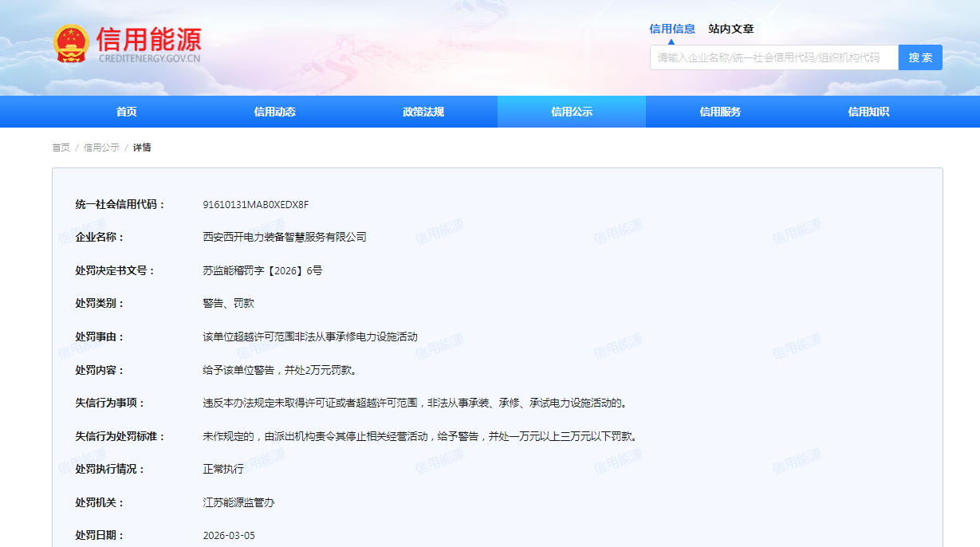Select 信用公示 in the navigation bar

click(x=571, y=112)
